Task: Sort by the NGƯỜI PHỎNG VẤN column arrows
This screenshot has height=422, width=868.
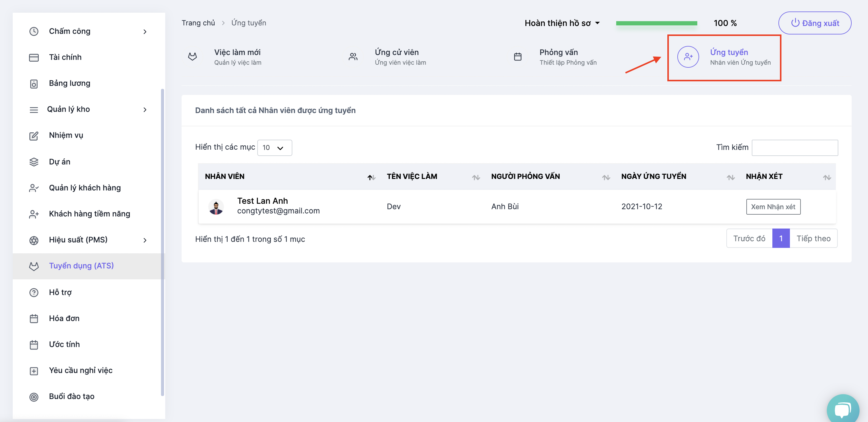Action: (606, 177)
